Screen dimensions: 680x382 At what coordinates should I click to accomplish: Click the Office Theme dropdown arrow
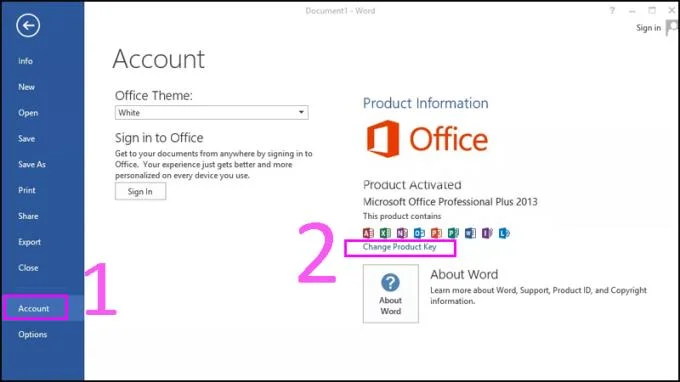(x=301, y=112)
